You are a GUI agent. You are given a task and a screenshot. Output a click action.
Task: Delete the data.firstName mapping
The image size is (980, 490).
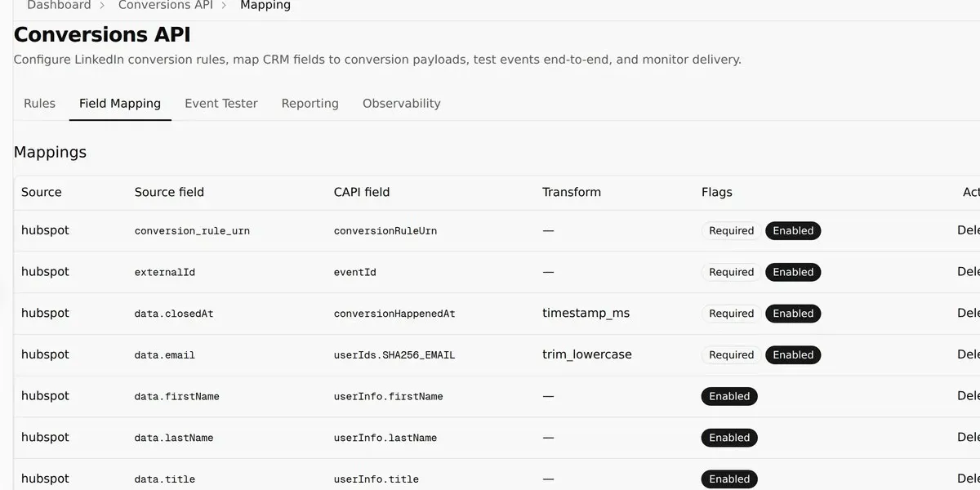click(x=969, y=396)
